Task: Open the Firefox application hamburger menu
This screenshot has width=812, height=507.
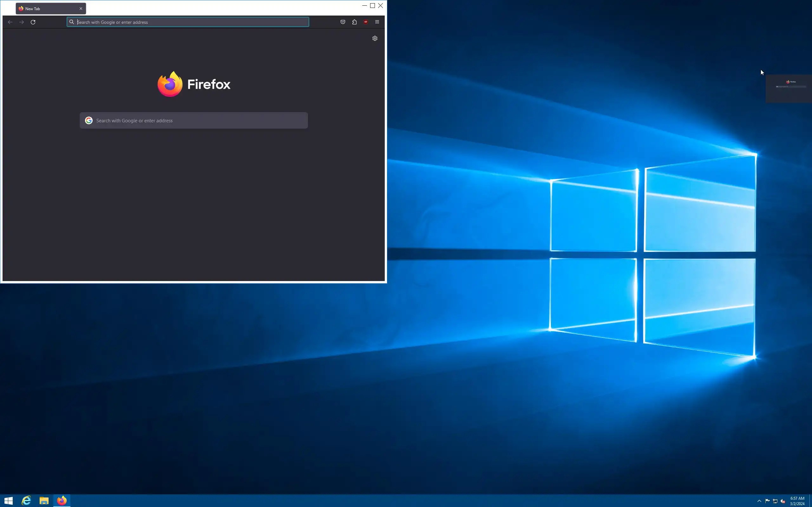Action: pyautogui.click(x=377, y=22)
